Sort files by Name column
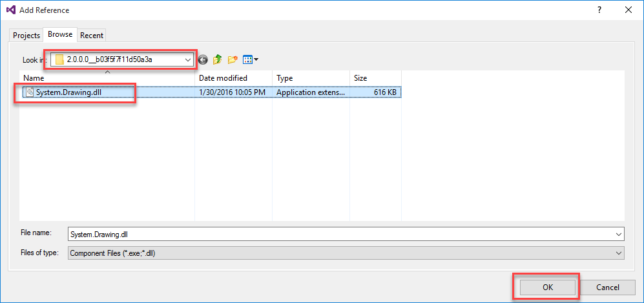 (x=107, y=78)
